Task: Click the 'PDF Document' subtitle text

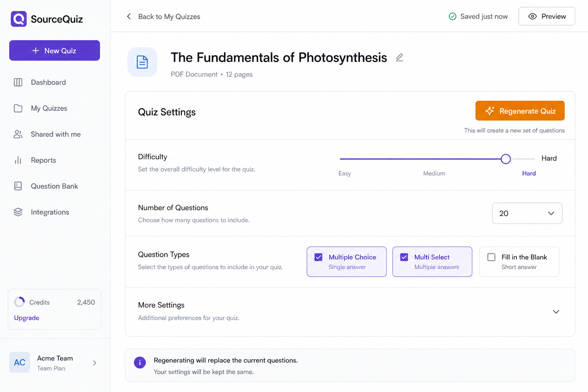Action: point(194,74)
